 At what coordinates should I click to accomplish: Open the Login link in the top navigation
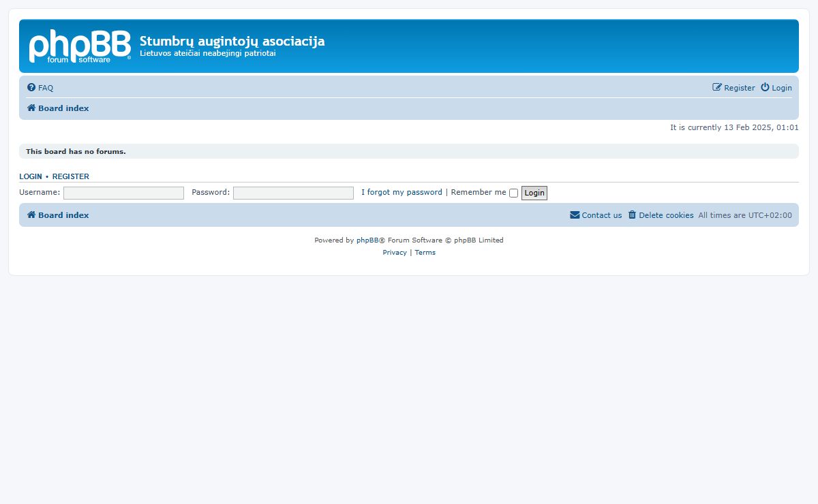(782, 88)
